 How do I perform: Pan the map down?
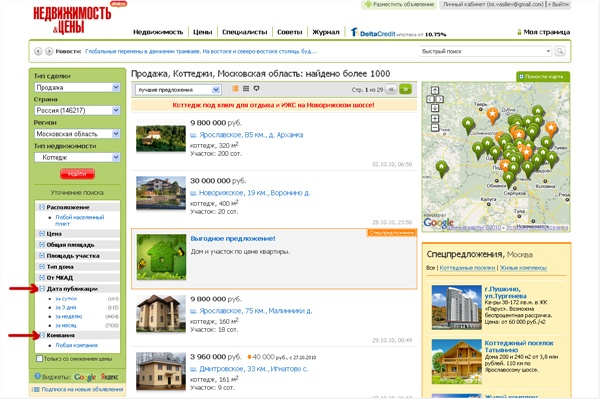pos(435,108)
